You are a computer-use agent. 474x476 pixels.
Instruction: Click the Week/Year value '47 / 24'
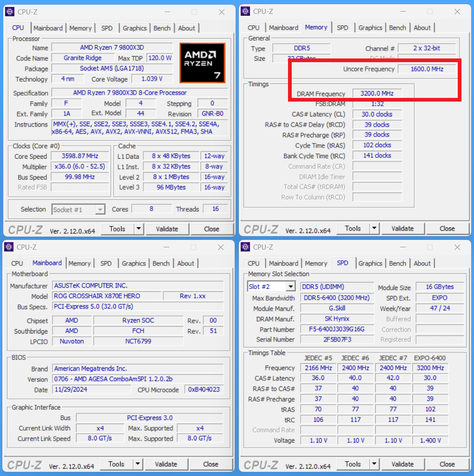(440, 308)
